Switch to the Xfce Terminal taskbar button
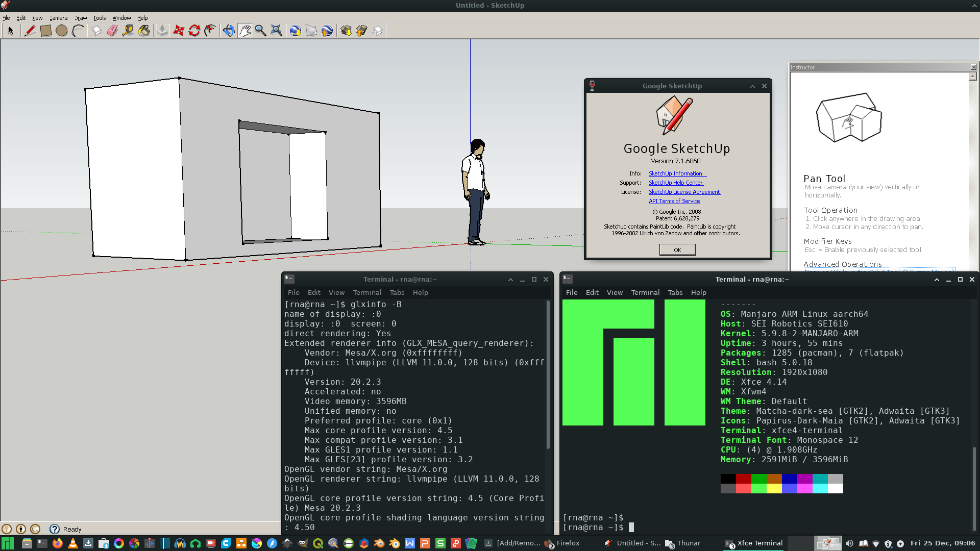This screenshot has width=980, height=551. (x=754, y=543)
